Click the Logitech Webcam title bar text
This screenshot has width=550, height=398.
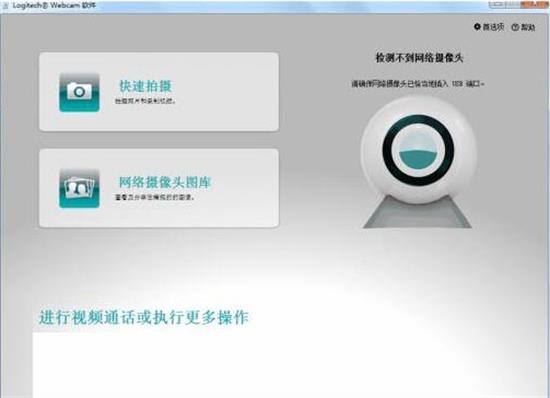click(x=54, y=5)
